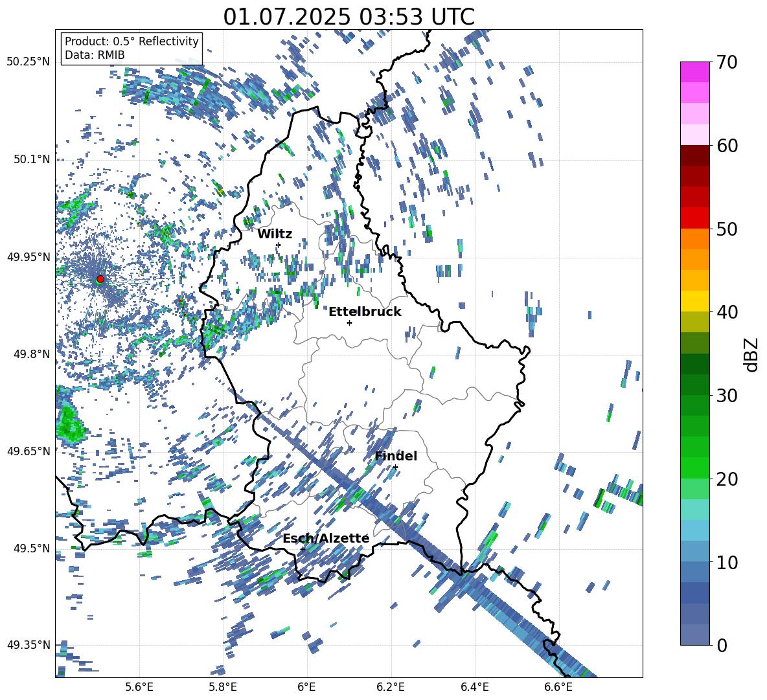
Task: Click the 49.5°N latitude label
Action: (x=31, y=548)
